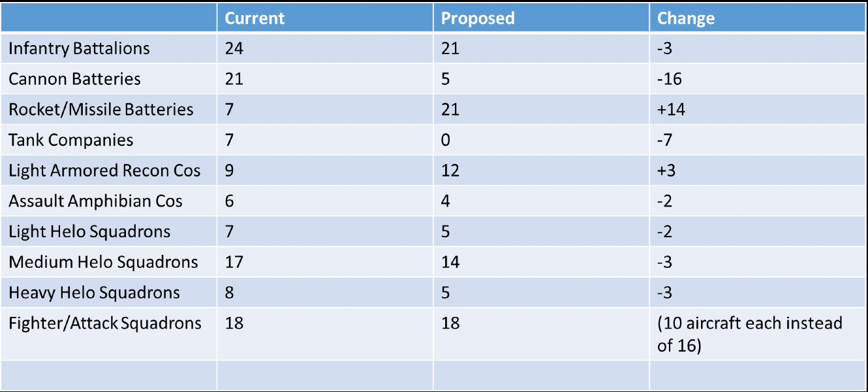Image resolution: width=868 pixels, height=392 pixels.
Task: Click the Proposed value "0" for Tank Companies
Action: [x=446, y=140]
